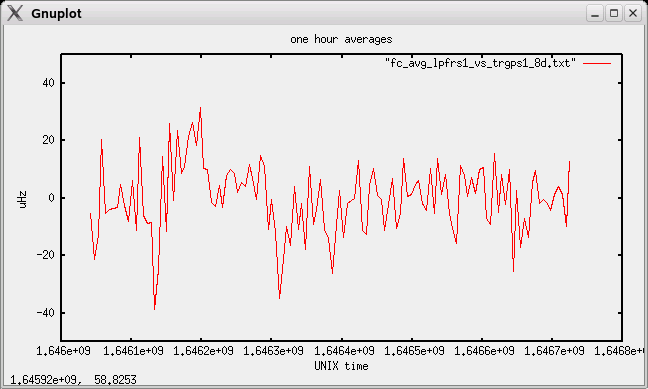Click the x-axis tick label 1.646e+09
The image size is (648, 389).
(x=63, y=351)
